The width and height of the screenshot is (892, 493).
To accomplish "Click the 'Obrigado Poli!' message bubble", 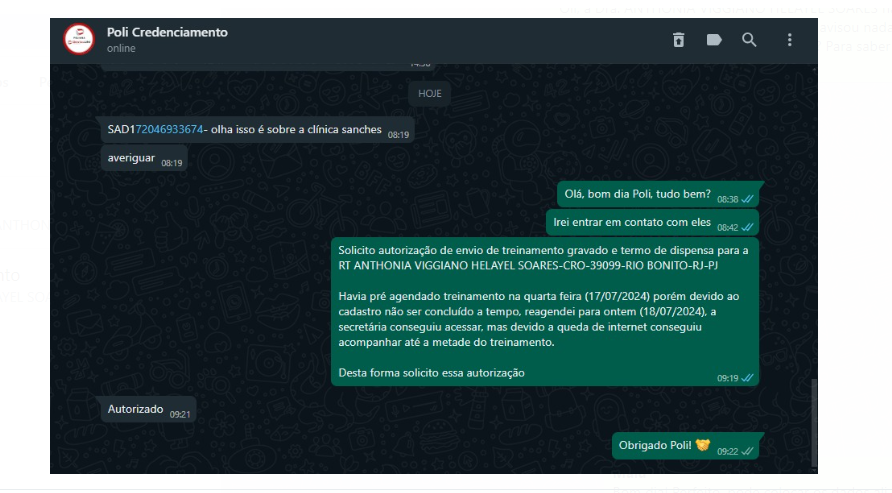I will (685, 446).
